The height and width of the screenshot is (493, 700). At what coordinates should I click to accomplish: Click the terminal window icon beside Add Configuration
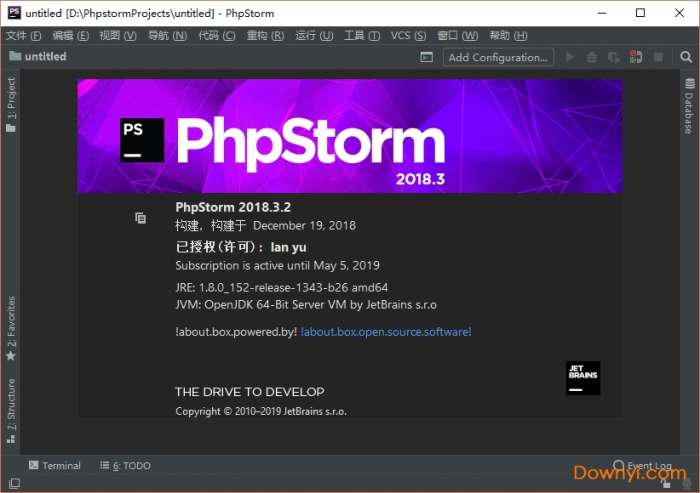click(426, 57)
